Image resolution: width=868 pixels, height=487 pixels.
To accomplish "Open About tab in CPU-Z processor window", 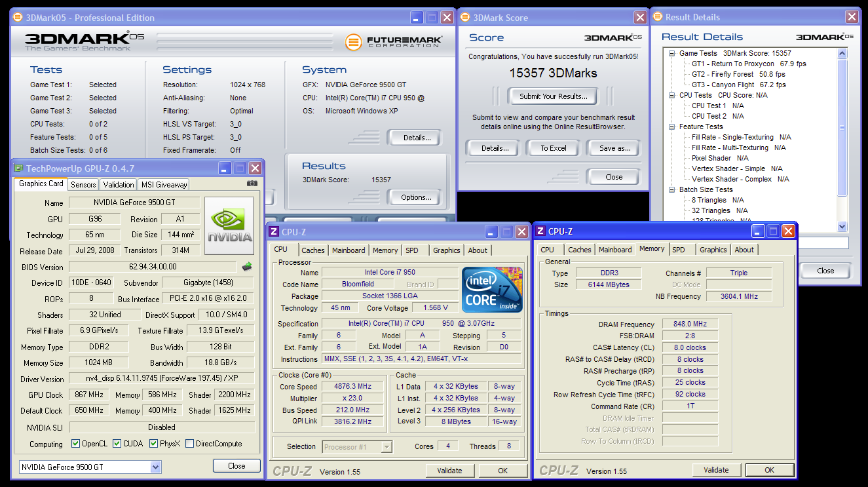I will point(478,250).
